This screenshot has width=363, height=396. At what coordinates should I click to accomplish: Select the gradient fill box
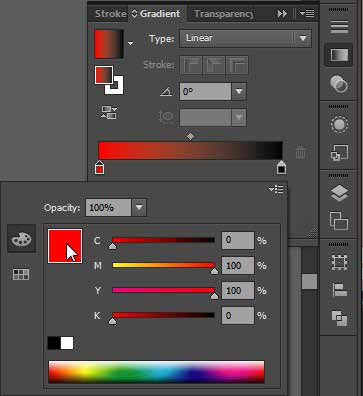(x=104, y=75)
